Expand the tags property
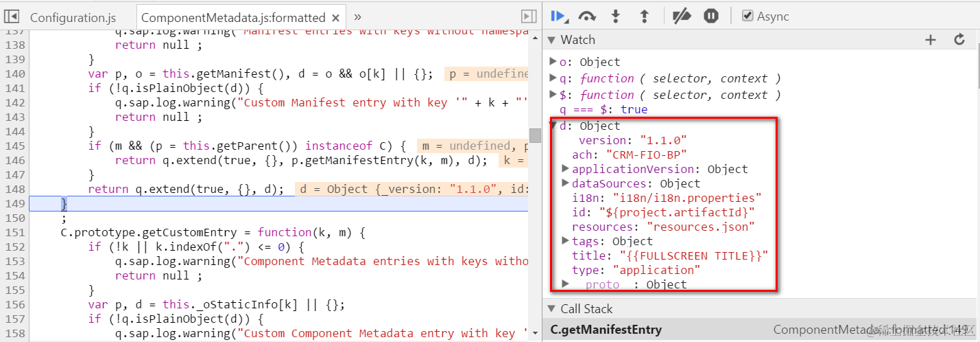Viewport: 980px width, 342px height. tap(566, 241)
